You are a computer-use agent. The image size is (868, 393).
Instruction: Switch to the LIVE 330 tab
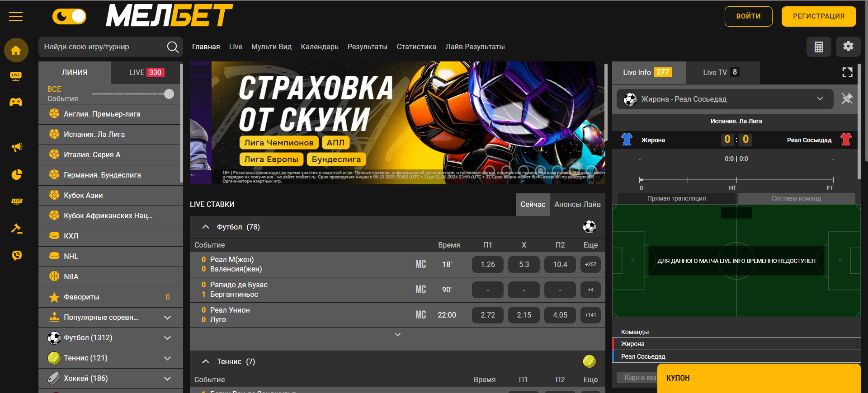[146, 73]
